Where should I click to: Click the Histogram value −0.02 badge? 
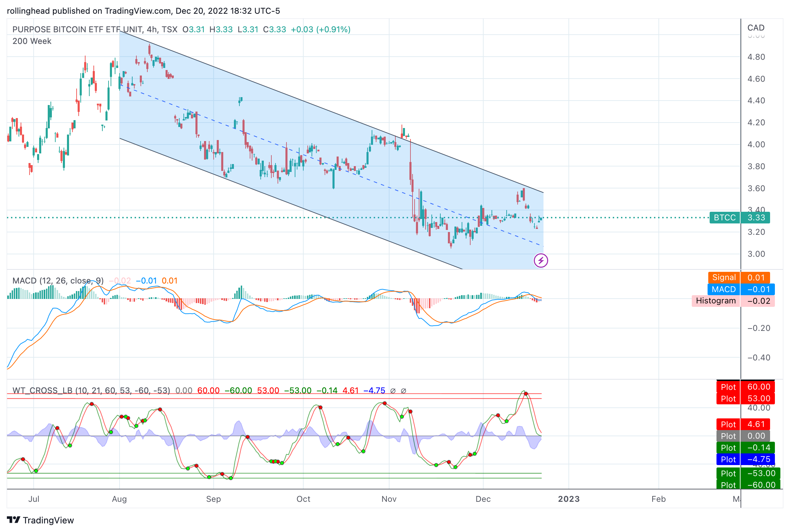(758, 301)
